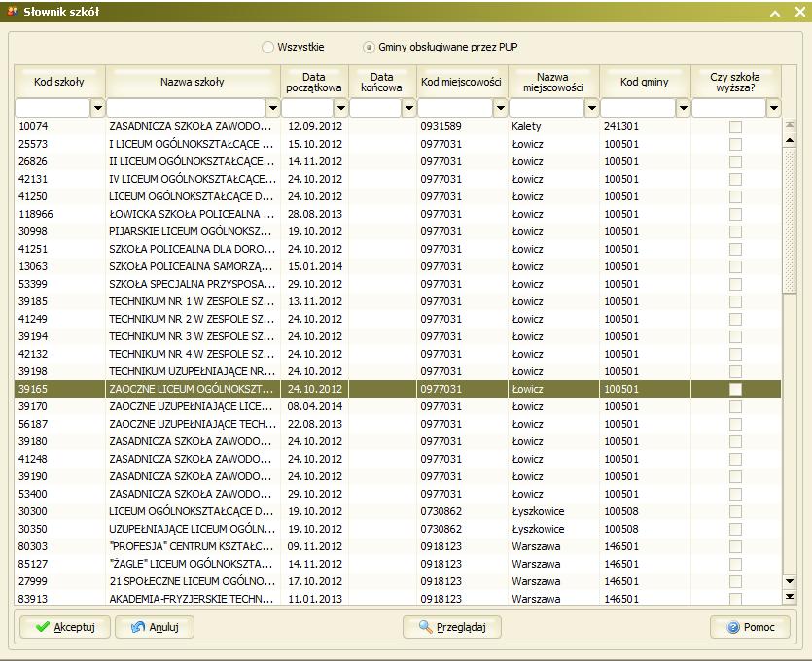Click the vertical scrollbar thumb
812x661 pixels.
pos(790,222)
